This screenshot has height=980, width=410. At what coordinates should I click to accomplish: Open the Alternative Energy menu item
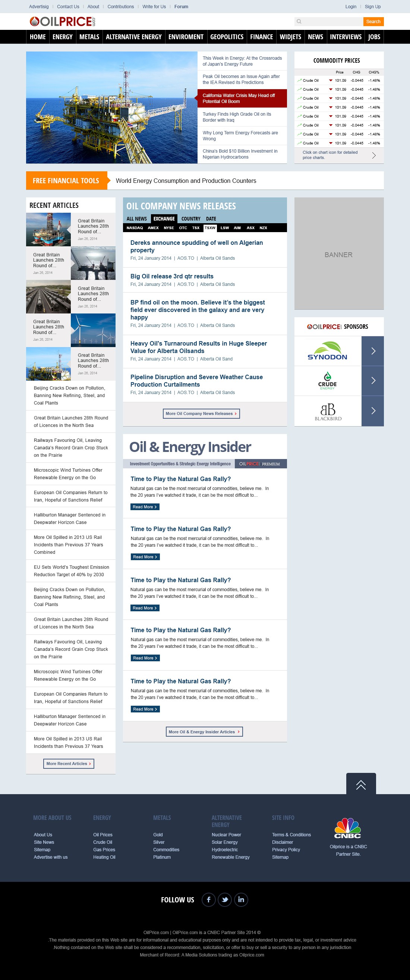[x=133, y=37]
